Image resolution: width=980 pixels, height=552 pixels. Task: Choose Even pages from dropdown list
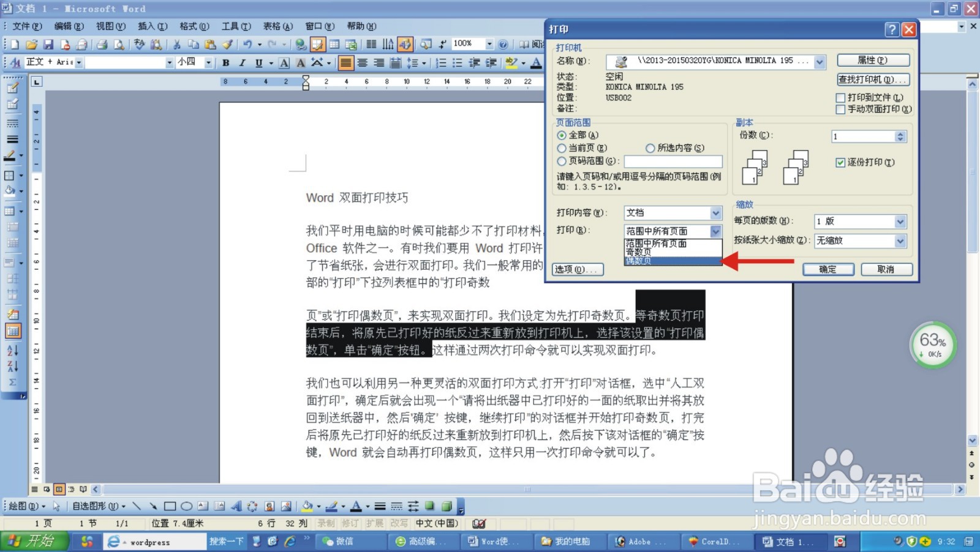tap(673, 261)
